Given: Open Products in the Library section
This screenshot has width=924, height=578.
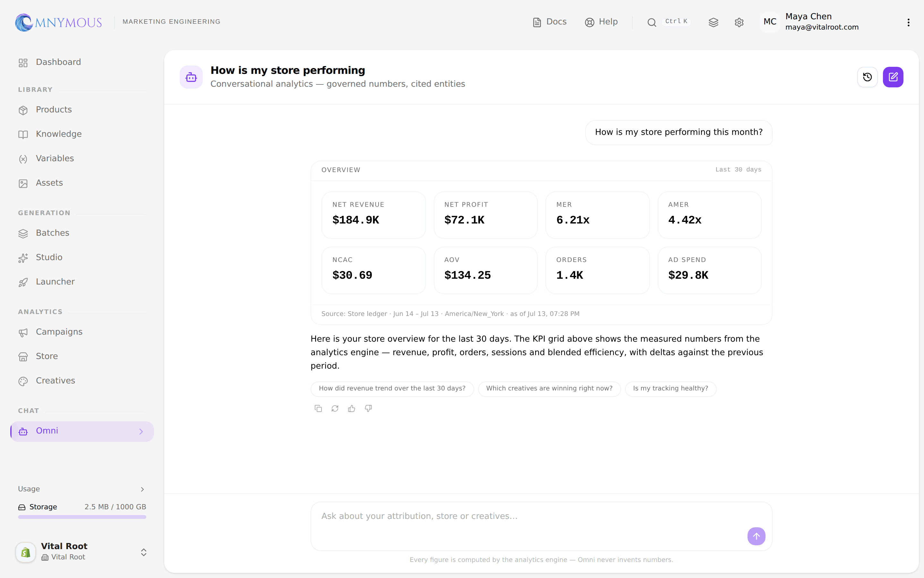Looking at the screenshot, I should coord(82,110).
